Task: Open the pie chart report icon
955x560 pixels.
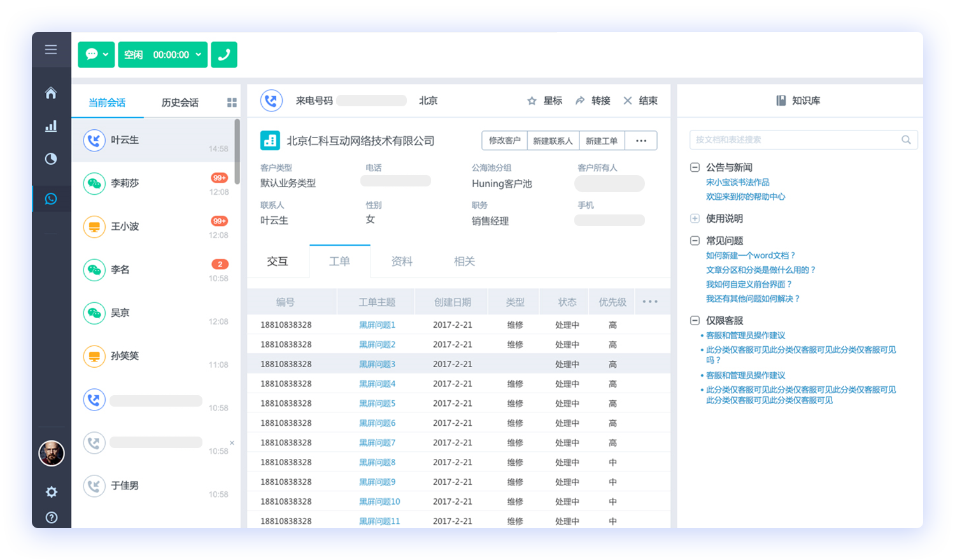Action: pos(51,158)
